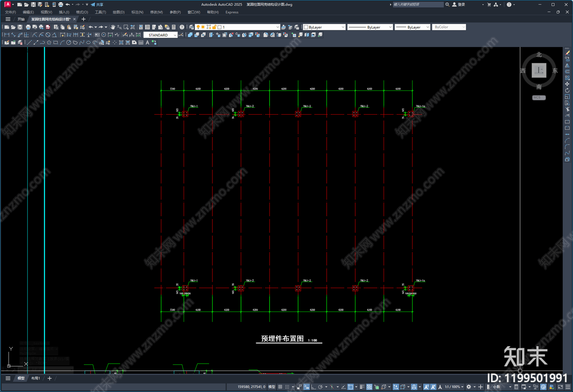Image resolution: width=573 pixels, height=392 pixels.
Task: Click the Paste clipboard icon
Action: pyautogui.click(x=69, y=27)
